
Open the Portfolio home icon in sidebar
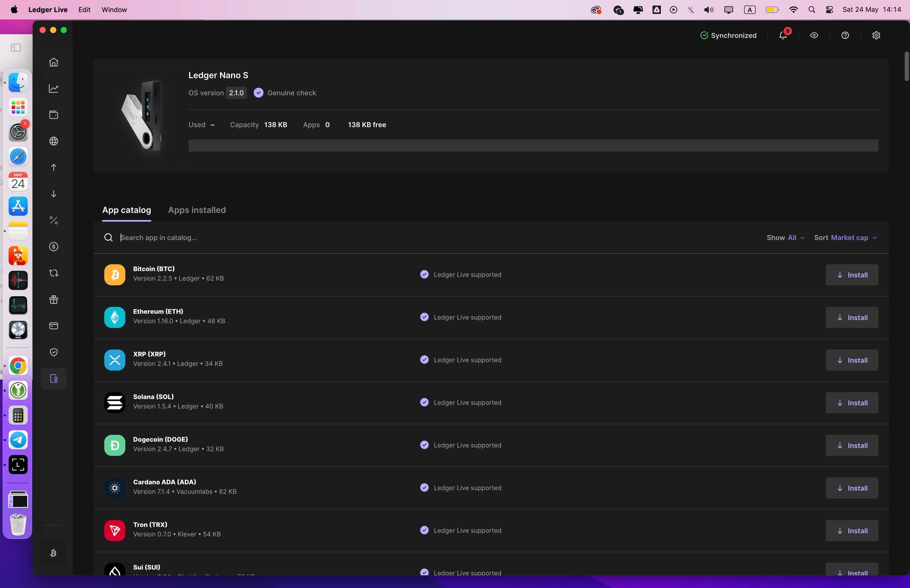53,62
